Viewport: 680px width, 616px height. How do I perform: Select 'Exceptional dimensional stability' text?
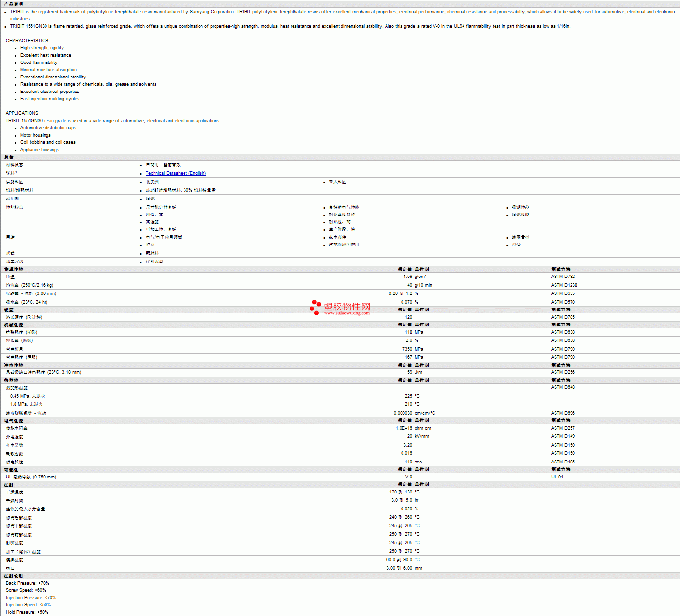point(53,77)
